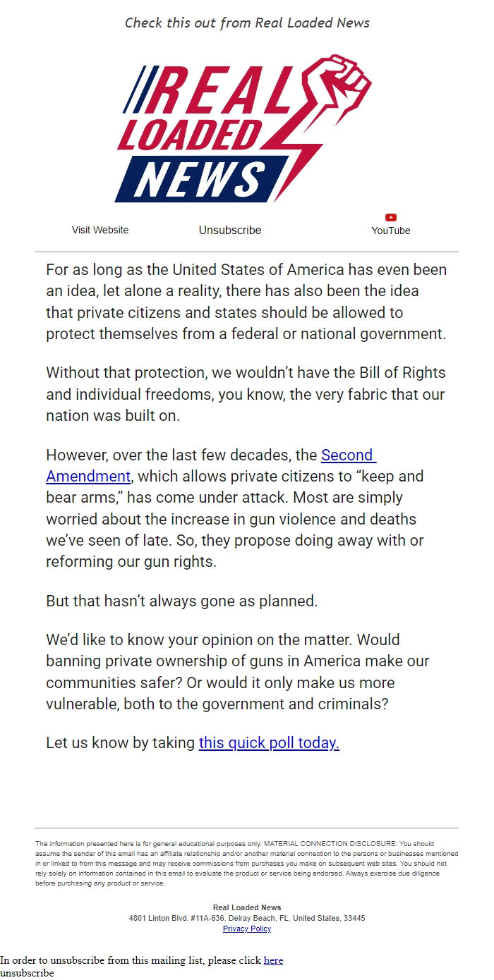
Task: Open the Privacy Policy page
Action: (246, 929)
